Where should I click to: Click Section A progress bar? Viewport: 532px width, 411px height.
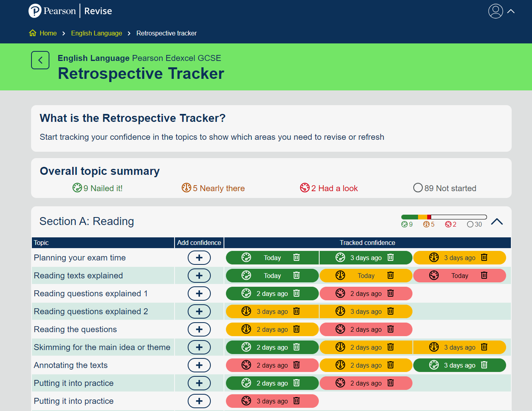444,217
